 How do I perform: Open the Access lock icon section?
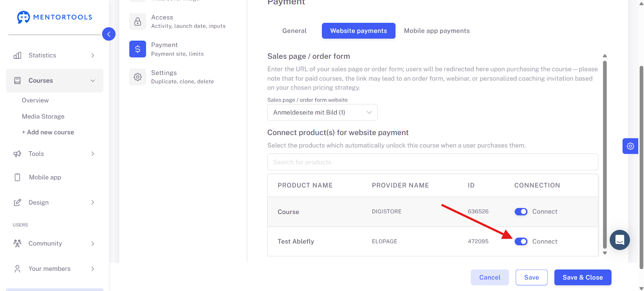point(138,21)
